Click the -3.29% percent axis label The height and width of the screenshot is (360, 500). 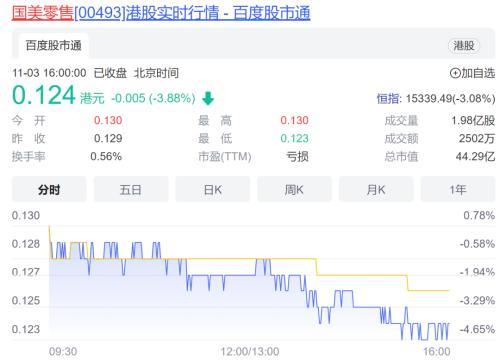pos(477,301)
